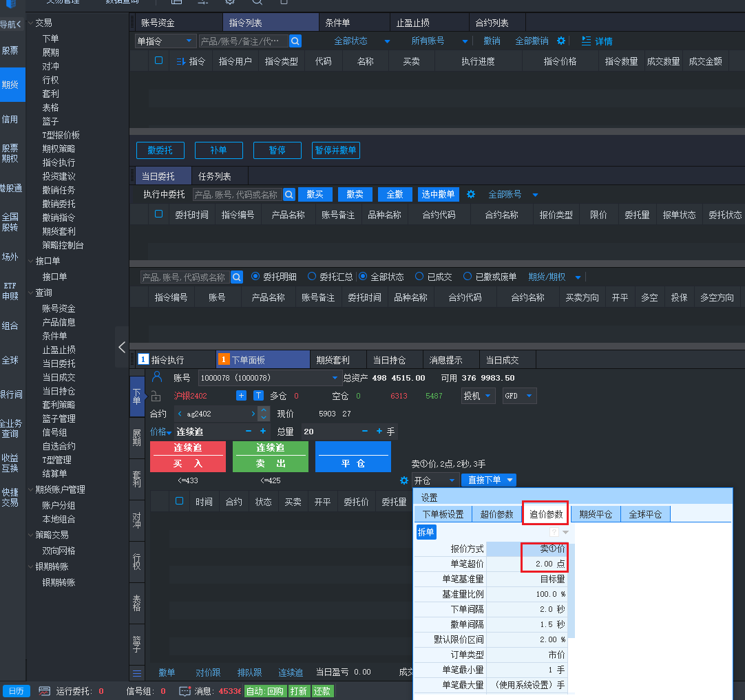Decrease 总量 with minus sign

point(365,431)
